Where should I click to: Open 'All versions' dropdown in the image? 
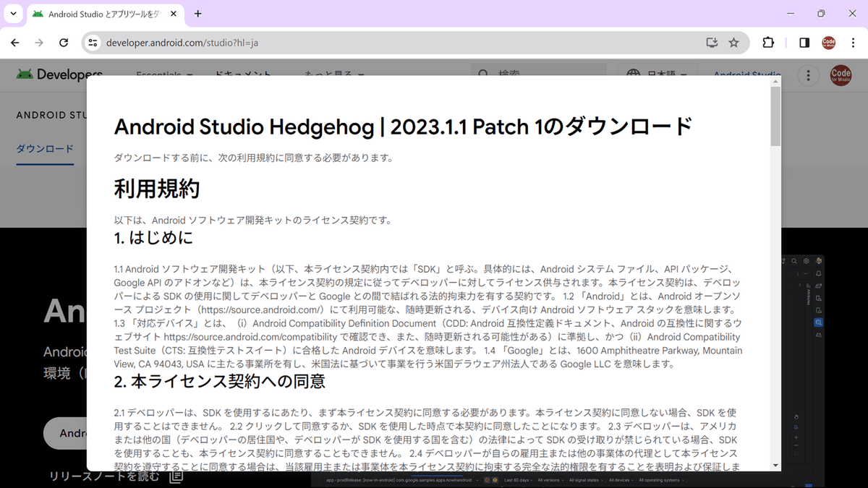550,480
